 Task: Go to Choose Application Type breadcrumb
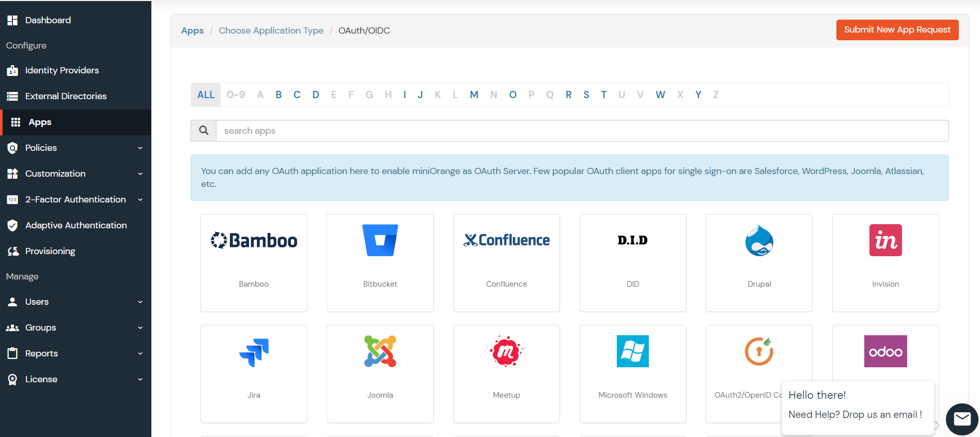tap(271, 30)
